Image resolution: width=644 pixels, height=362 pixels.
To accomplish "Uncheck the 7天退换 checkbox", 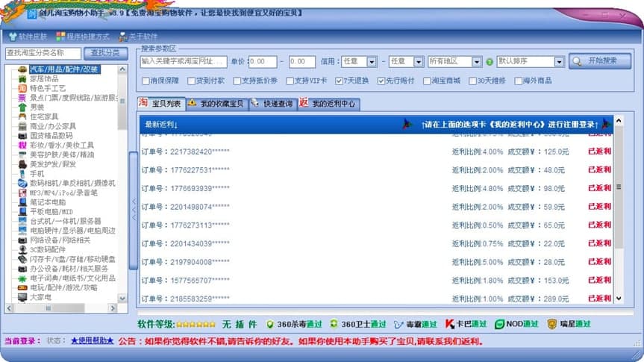I will (339, 81).
